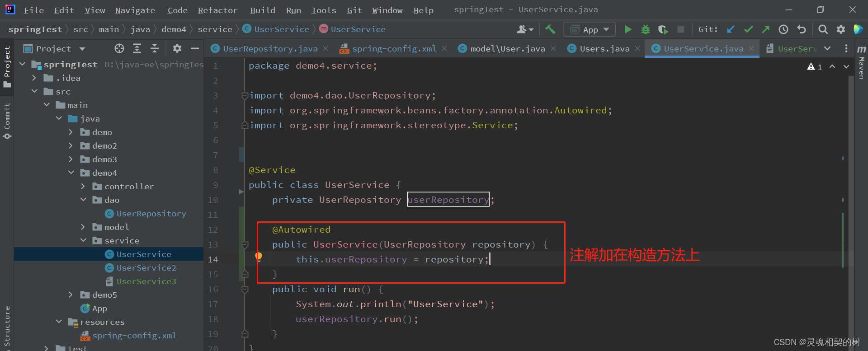Select the App class in tree
This screenshot has height=351, width=868.
pos(99,309)
